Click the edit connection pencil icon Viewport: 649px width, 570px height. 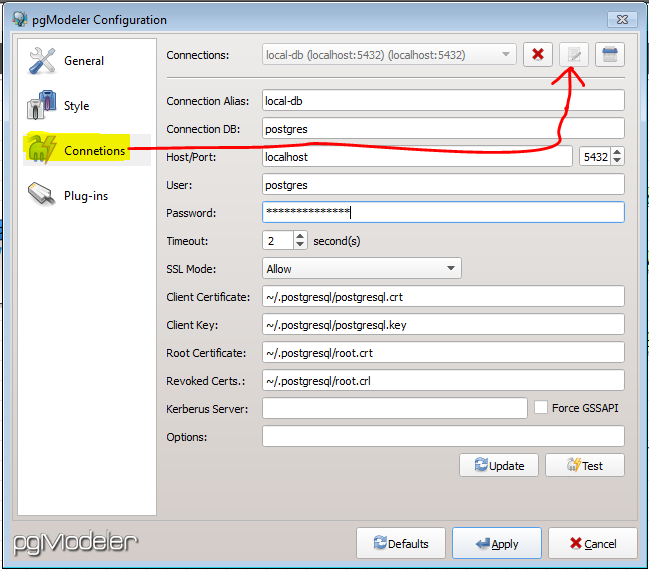click(x=574, y=55)
